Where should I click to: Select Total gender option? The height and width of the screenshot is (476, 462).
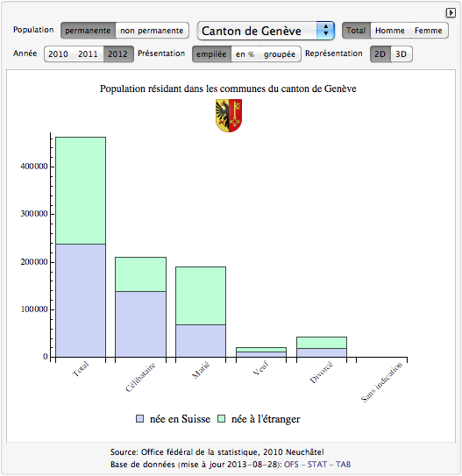(356, 31)
